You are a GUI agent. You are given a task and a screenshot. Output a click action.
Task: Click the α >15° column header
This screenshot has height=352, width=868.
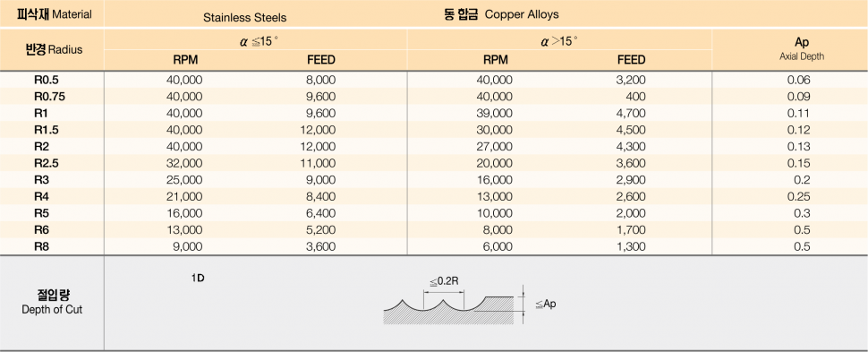(x=559, y=41)
